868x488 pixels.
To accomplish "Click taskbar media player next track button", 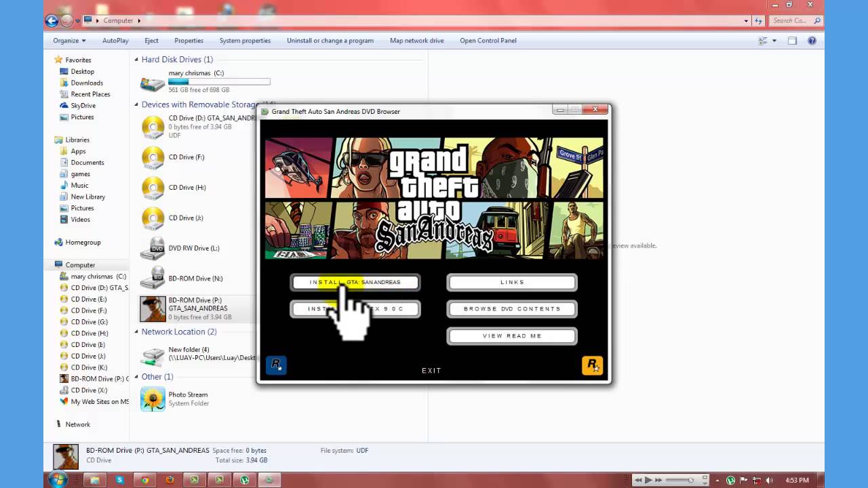I will pos(658,480).
